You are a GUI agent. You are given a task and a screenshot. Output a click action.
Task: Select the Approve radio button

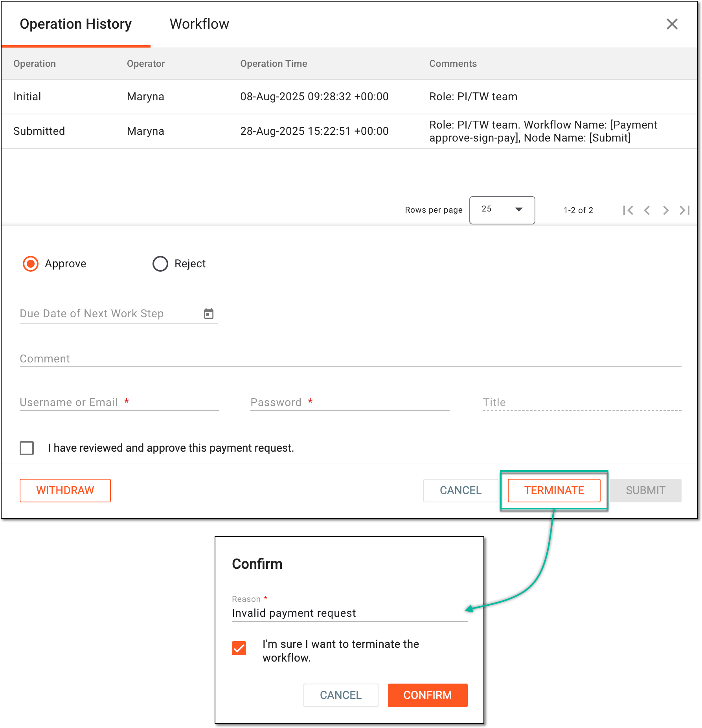[x=31, y=264]
